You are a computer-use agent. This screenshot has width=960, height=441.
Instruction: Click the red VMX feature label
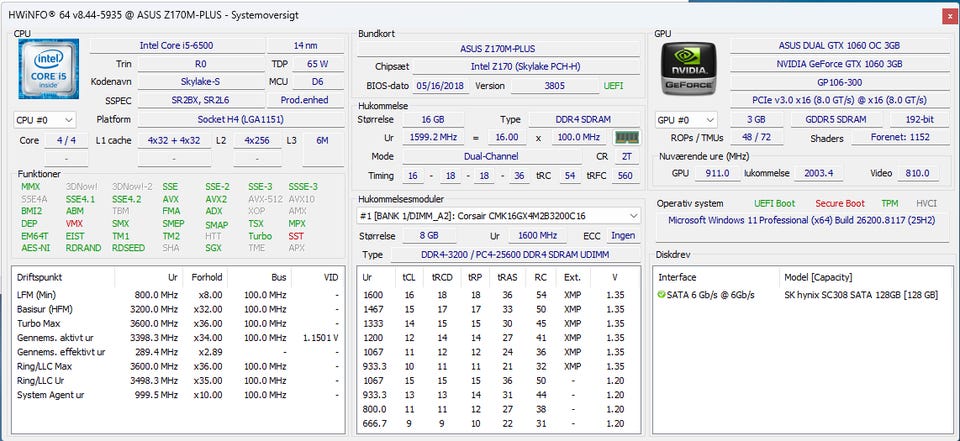pyautogui.click(x=74, y=224)
